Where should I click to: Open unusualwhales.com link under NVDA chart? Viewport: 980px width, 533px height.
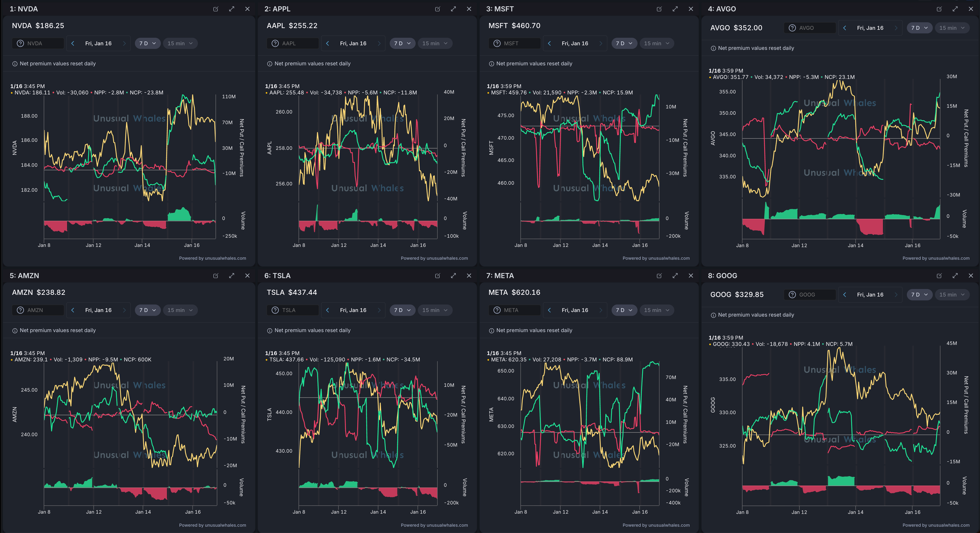pyautogui.click(x=225, y=258)
